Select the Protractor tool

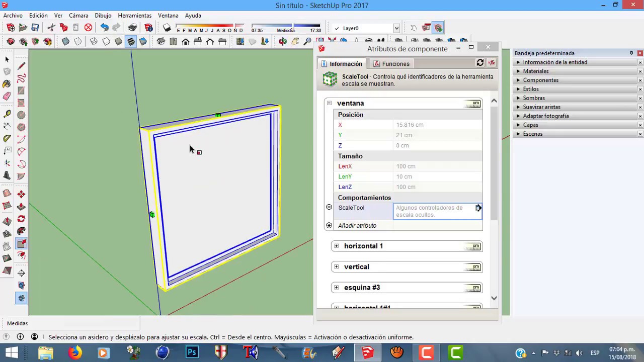coord(7,138)
